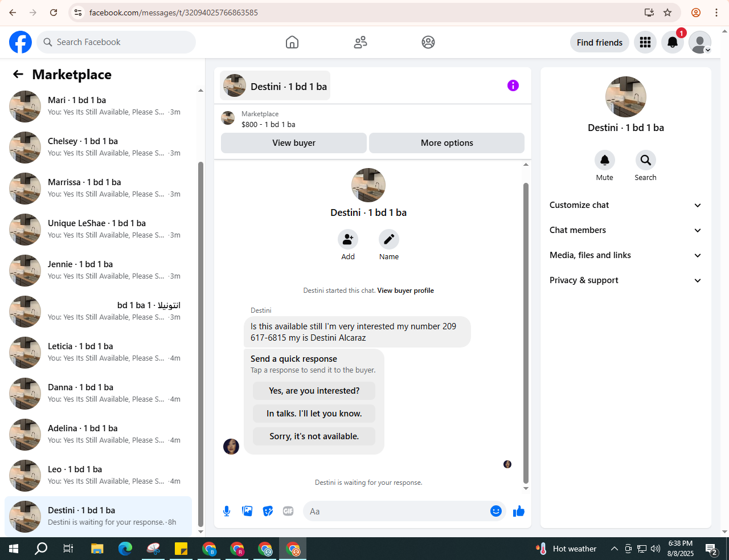
Task: Open the Windows notification center icon
Action: coord(711,549)
